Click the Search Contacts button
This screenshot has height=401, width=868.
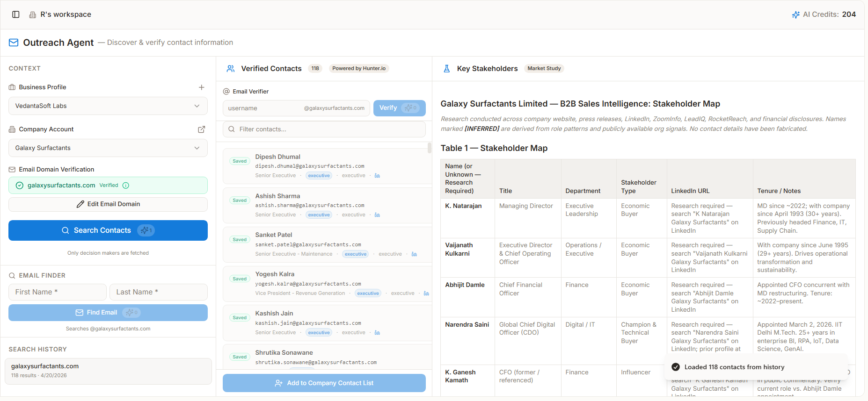(108, 230)
